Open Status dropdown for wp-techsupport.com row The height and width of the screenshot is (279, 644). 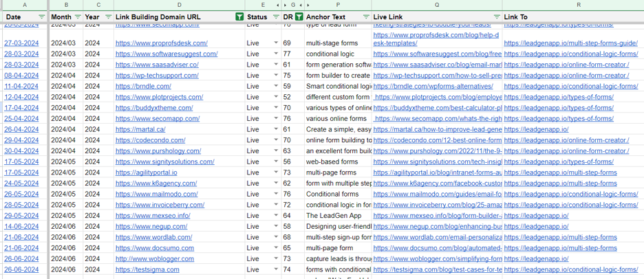coord(276,76)
